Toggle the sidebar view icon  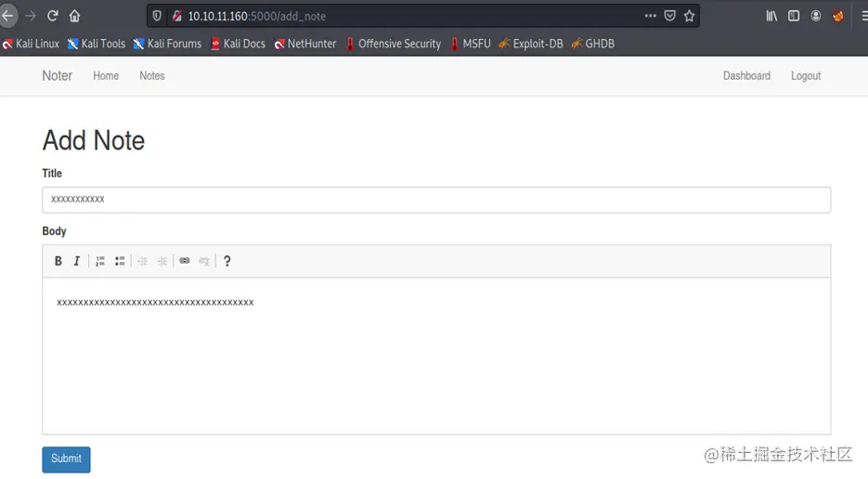(794, 16)
